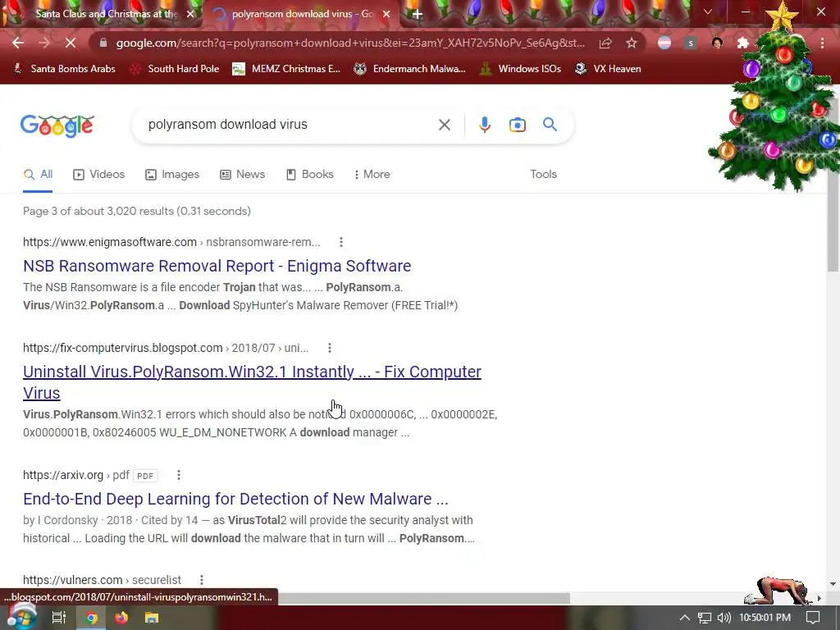Start voice search with microphone icon

point(484,125)
